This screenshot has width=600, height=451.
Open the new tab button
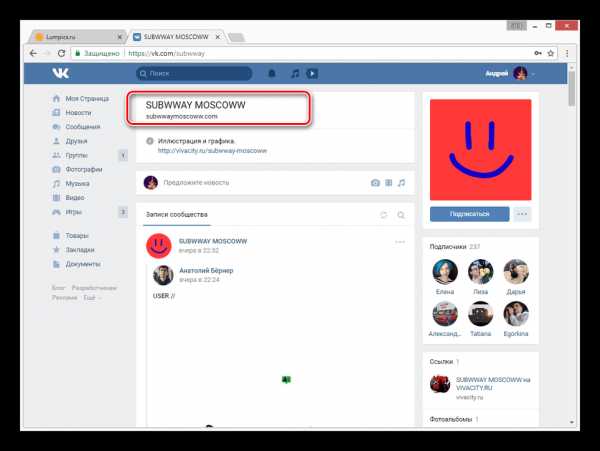point(236,37)
